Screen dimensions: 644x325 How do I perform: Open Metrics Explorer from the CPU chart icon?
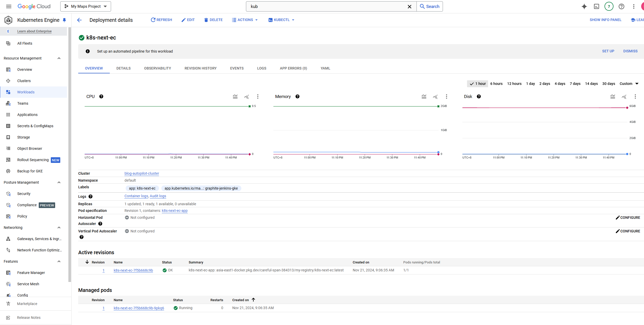pos(246,97)
